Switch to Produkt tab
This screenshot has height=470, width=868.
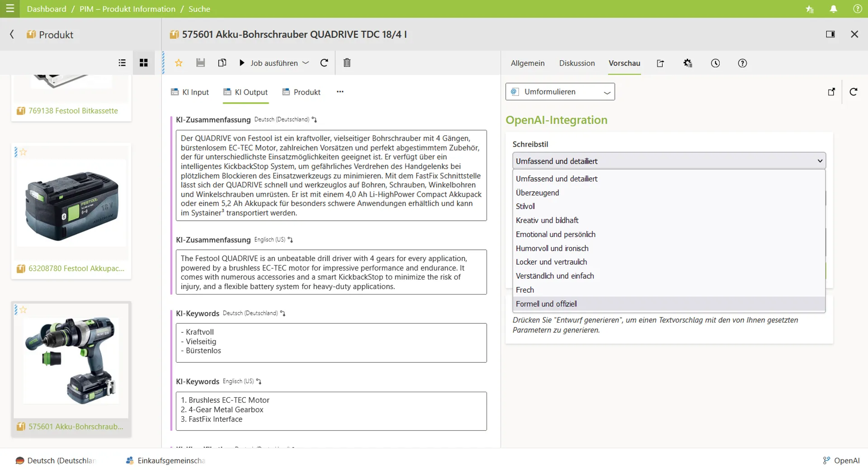(302, 92)
